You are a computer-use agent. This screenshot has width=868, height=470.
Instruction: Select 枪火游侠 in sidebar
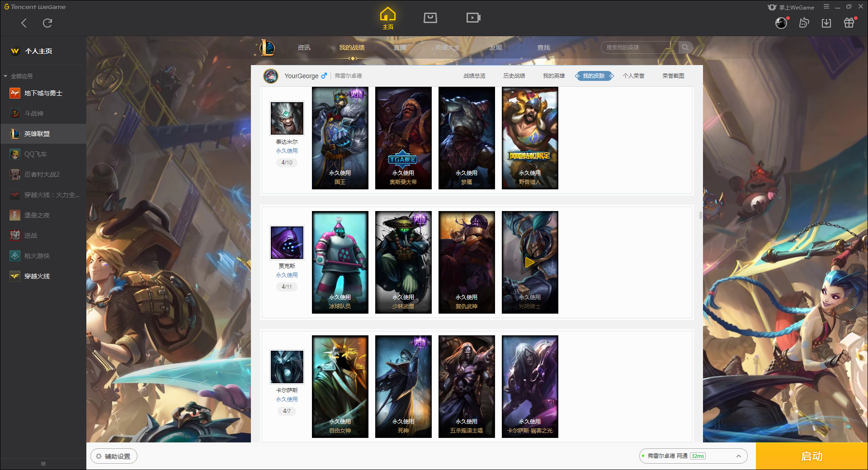coord(43,256)
